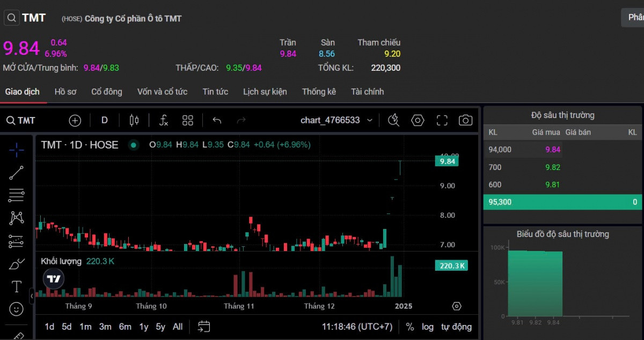
Task: Open go-to-date calendar icon
Action: coord(204,326)
